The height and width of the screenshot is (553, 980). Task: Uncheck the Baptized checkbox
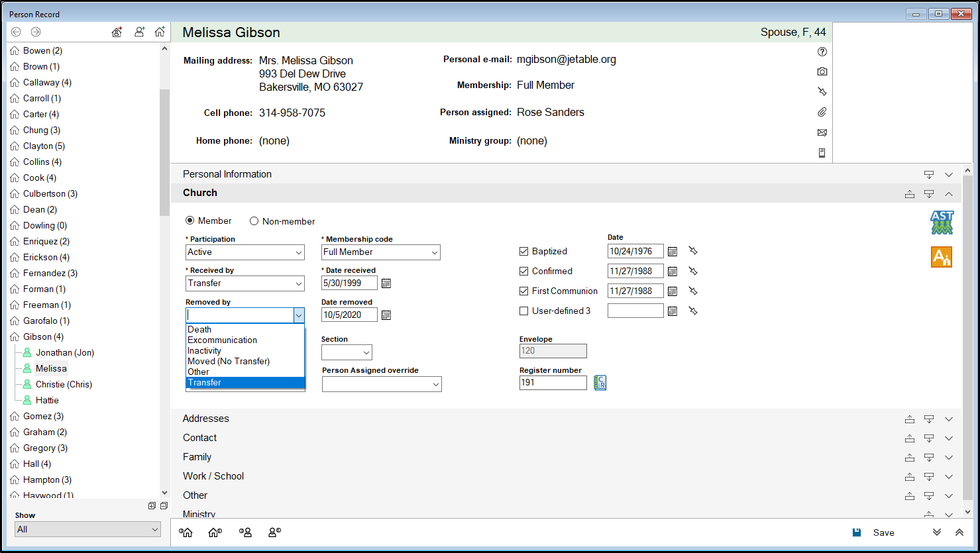(524, 252)
